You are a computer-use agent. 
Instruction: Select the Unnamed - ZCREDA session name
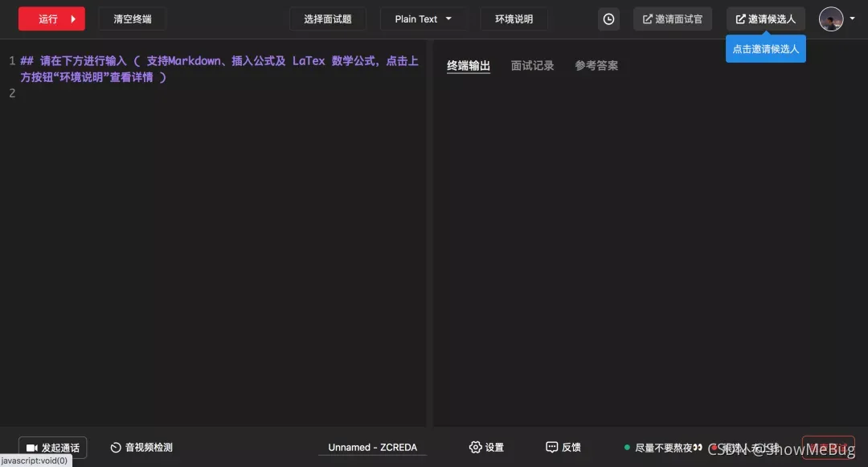point(373,447)
